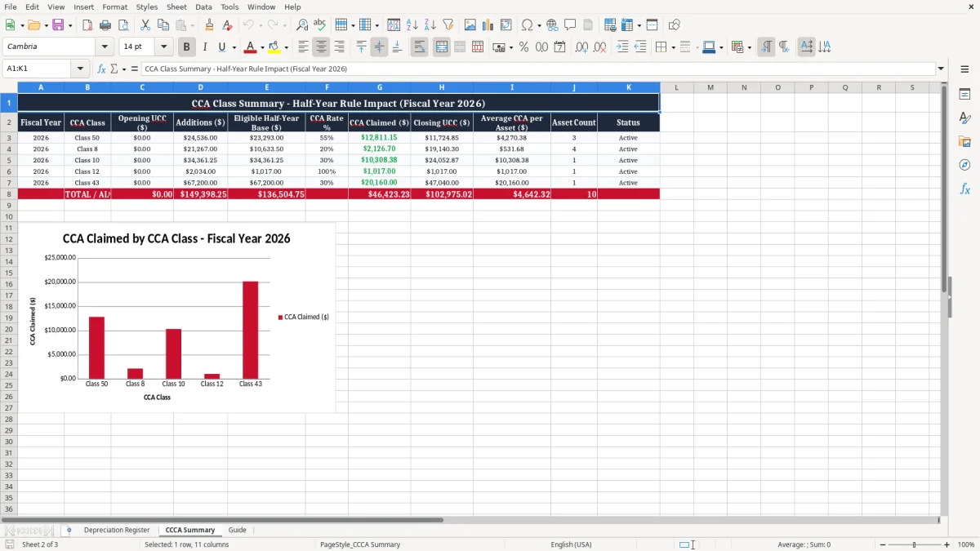Select the row 8 header
The image size is (980, 551).
tap(8, 194)
